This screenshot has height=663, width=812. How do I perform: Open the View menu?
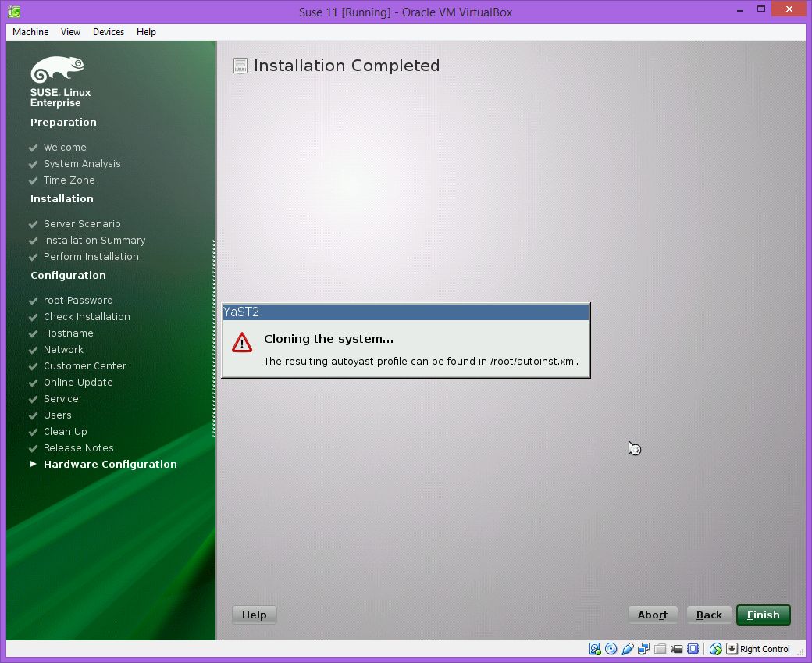(x=70, y=31)
